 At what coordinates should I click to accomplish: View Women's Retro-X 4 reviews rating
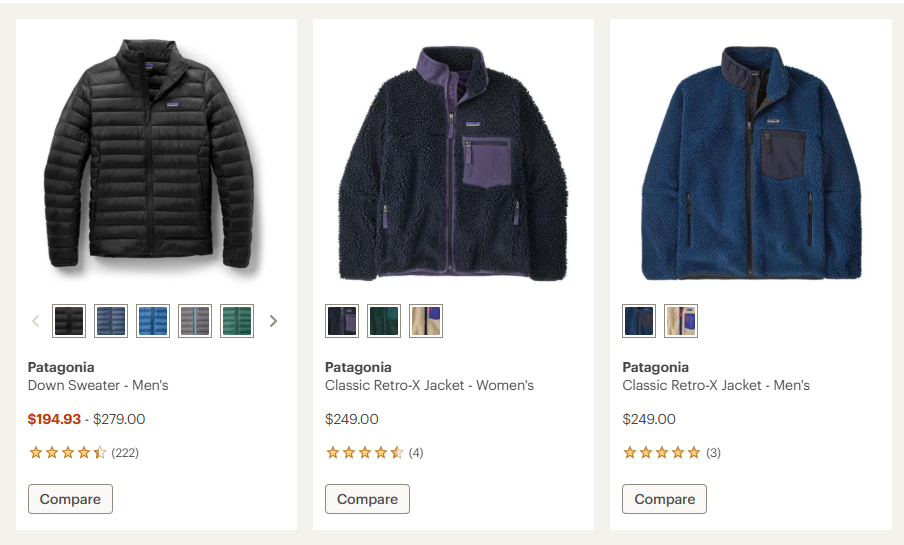(x=374, y=453)
